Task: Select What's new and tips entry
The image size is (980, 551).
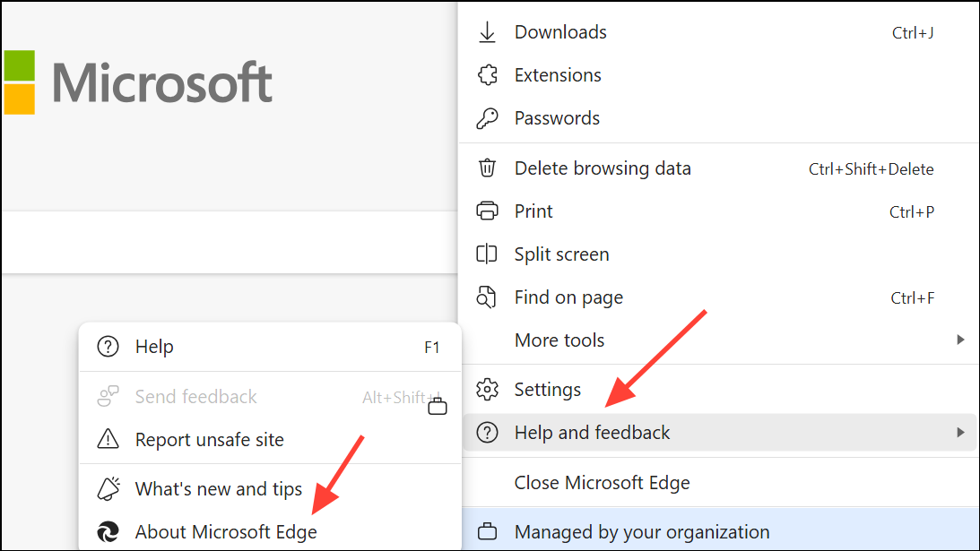Action: click(x=218, y=489)
